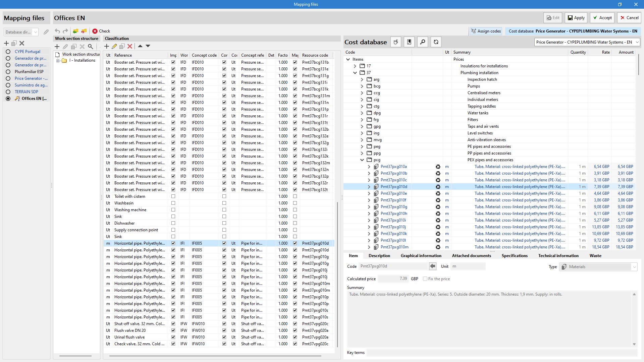Open the Description tab
Viewport: 644px width, 362px height.
379,255
